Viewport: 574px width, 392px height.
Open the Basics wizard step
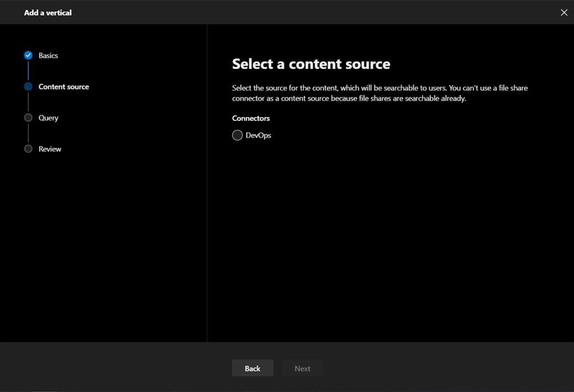tap(48, 55)
